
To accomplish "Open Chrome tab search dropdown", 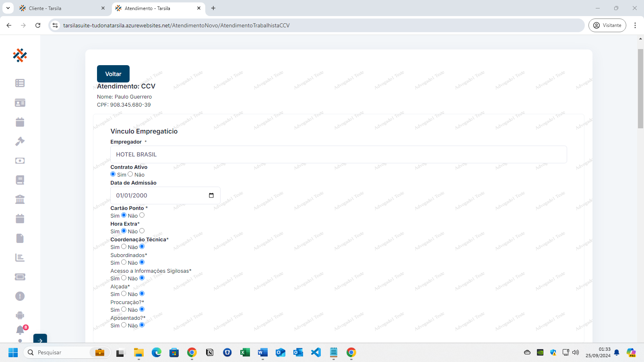I will click(8, 8).
